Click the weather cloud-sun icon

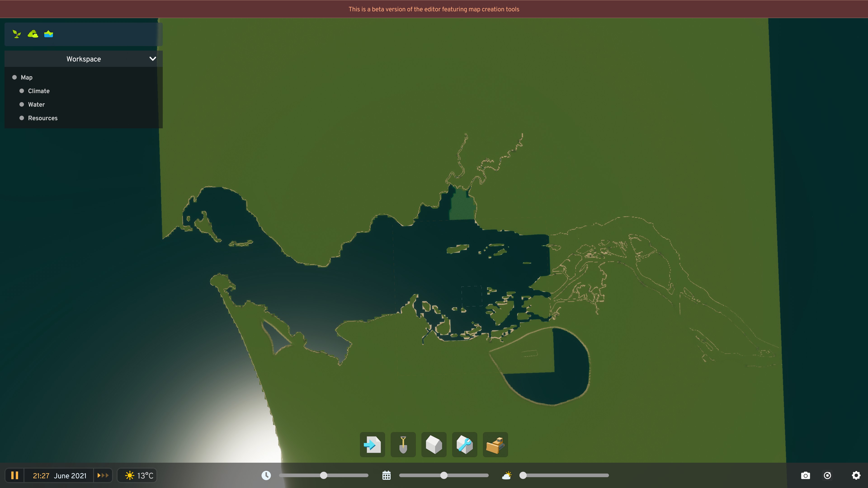click(x=506, y=476)
